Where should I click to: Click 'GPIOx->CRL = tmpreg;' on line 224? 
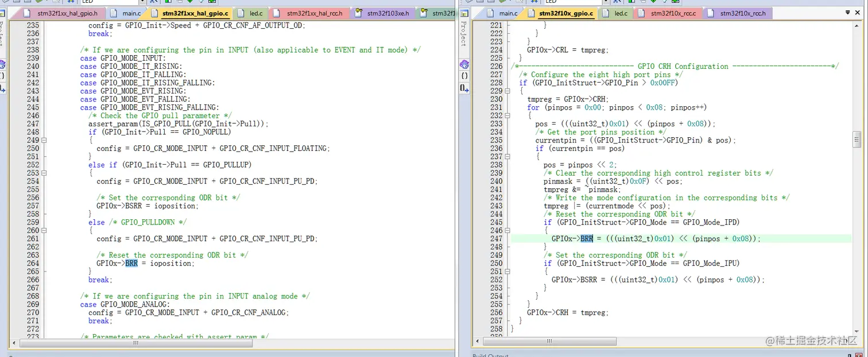(568, 50)
